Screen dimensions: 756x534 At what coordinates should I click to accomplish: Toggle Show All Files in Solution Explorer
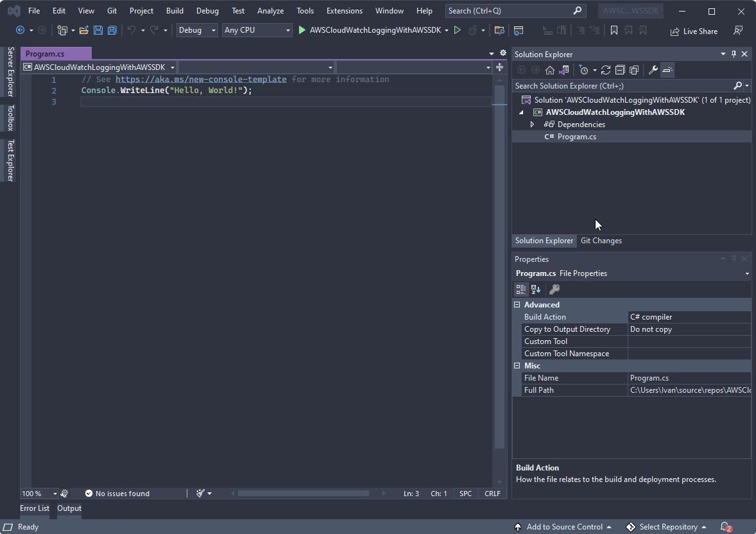point(635,70)
